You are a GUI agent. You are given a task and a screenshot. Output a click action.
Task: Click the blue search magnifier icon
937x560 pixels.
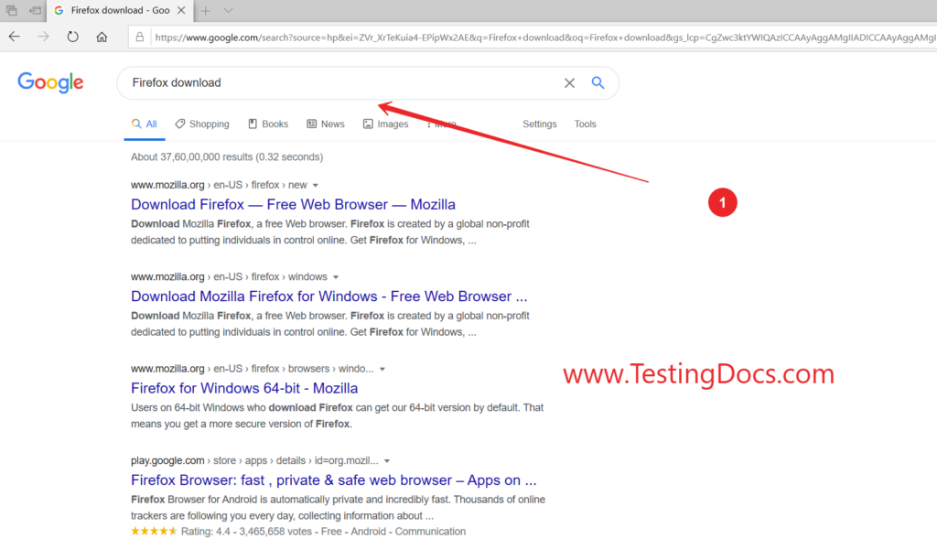click(598, 82)
